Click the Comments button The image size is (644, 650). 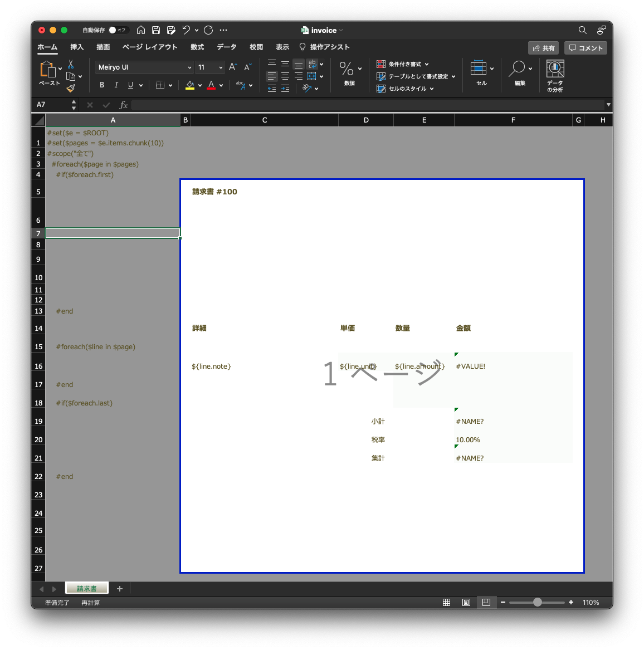[x=586, y=48]
